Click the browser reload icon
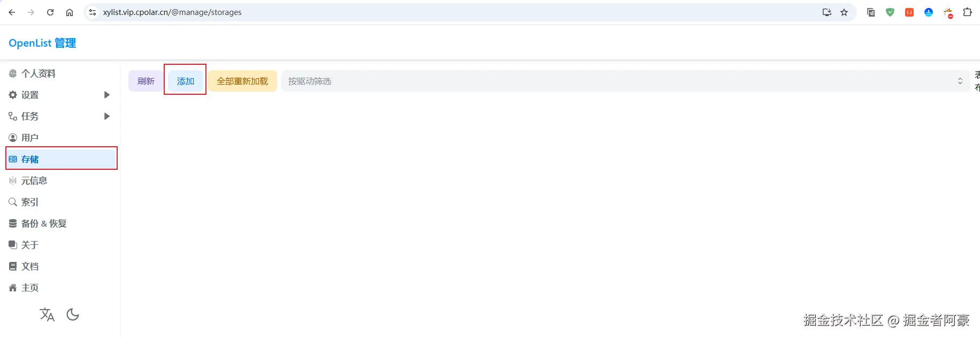This screenshot has height=338, width=980. point(50,12)
